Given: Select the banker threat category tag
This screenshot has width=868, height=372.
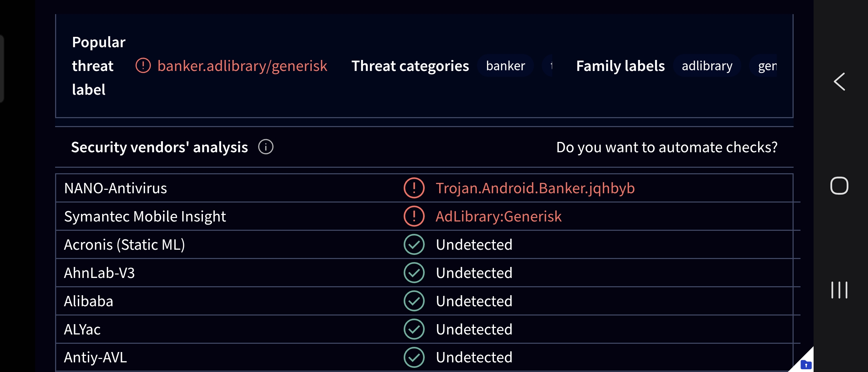Looking at the screenshot, I should [505, 65].
